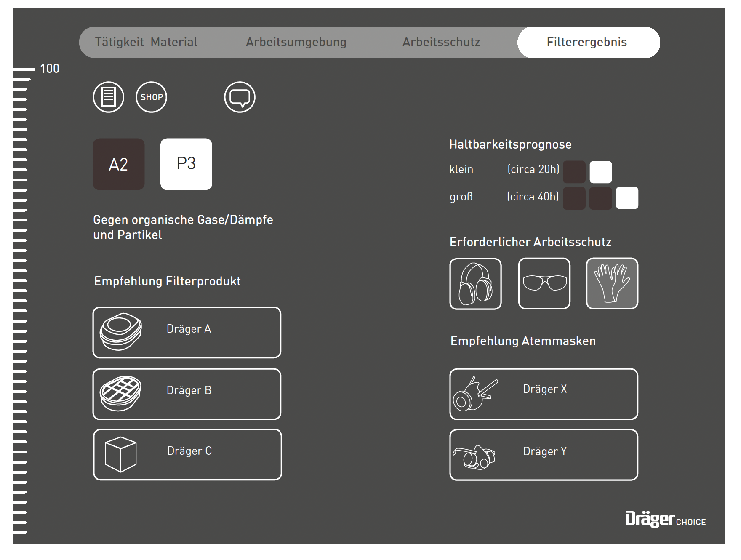Click the Dräger CHOICE logo
The width and height of the screenshot is (741, 560).
[665, 519]
